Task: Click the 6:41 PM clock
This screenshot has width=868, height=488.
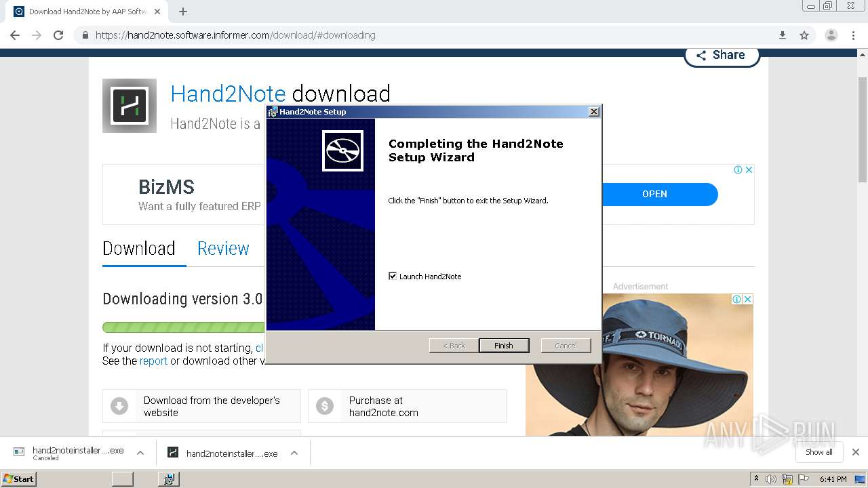Action: (833, 479)
